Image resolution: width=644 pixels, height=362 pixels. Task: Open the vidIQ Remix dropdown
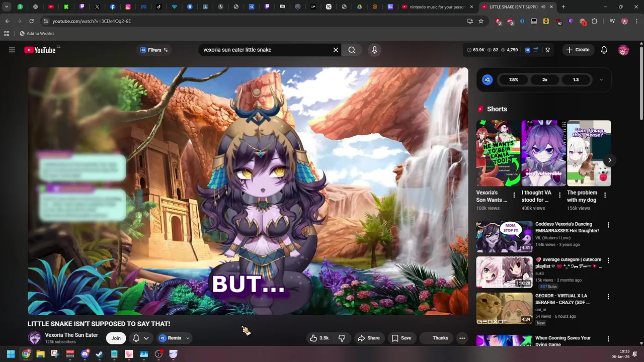click(x=175, y=338)
